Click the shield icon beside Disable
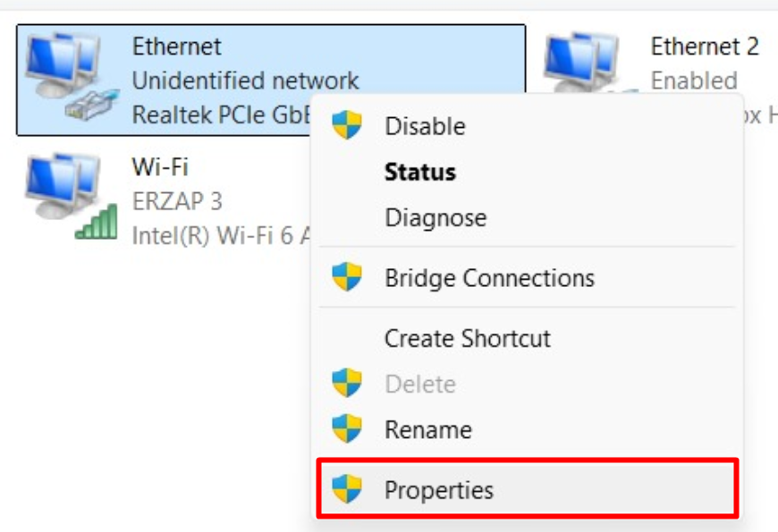 (347, 124)
